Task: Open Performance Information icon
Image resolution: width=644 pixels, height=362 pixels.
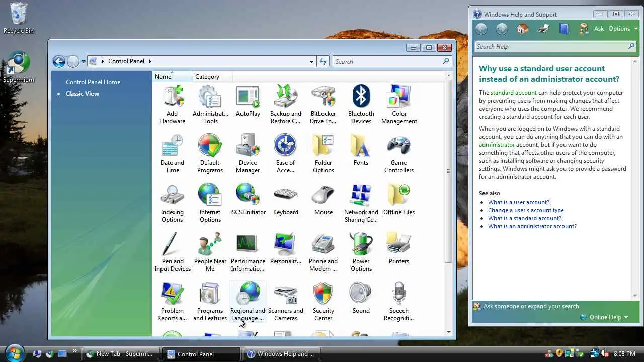Action: pos(248,252)
